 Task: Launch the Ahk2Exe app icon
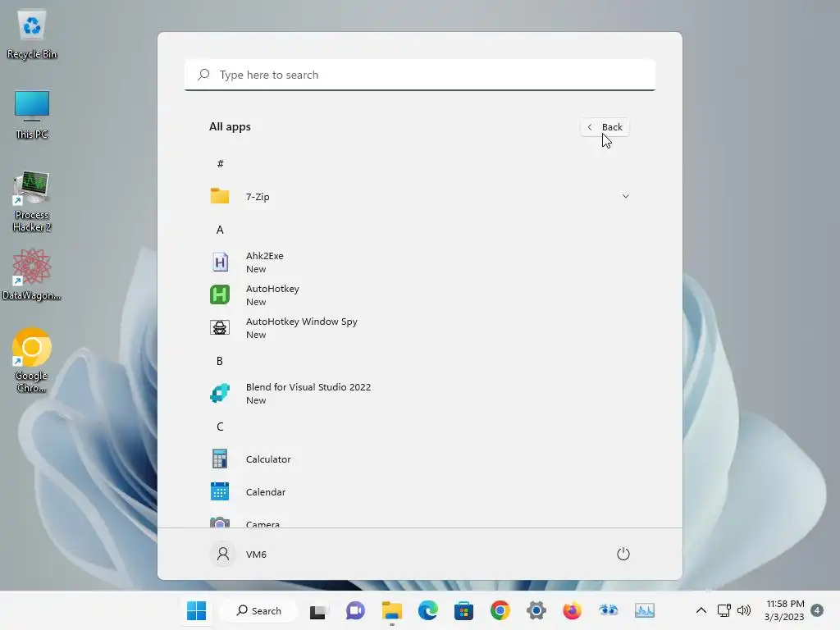pyautogui.click(x=220, y=262)
